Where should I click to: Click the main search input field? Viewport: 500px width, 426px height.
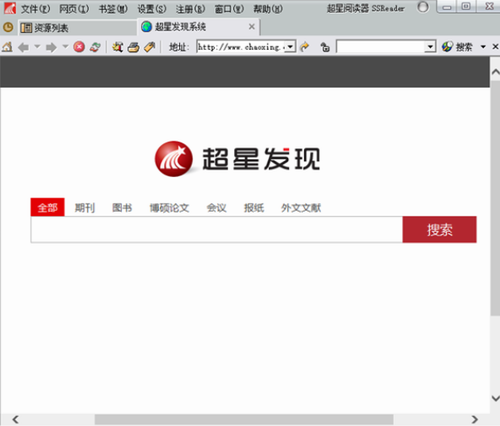pyautogui.click(x=217, y=230)
